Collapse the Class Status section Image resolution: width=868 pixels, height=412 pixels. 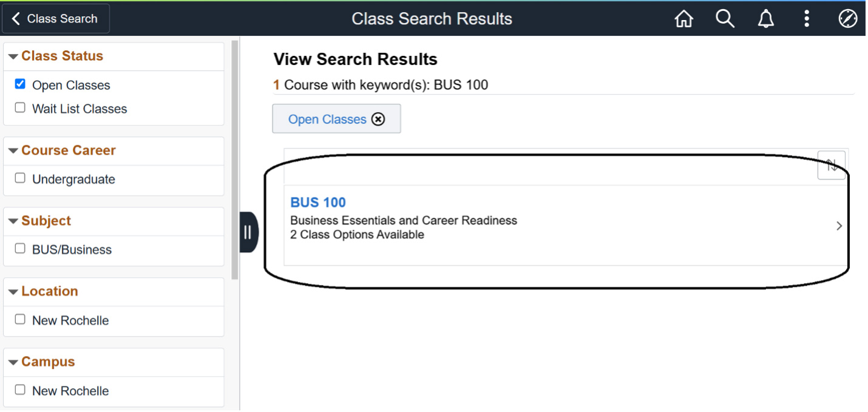[x=13, y=57]
